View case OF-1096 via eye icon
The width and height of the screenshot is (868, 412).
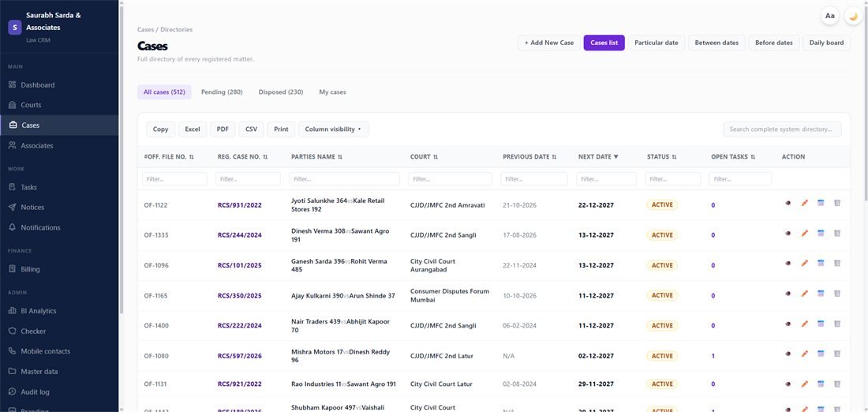coord(788,263)
